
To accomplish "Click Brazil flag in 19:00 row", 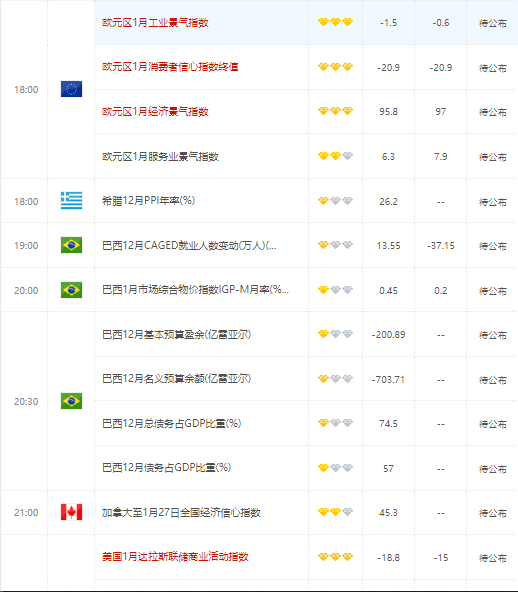I will tap(71, 245).
